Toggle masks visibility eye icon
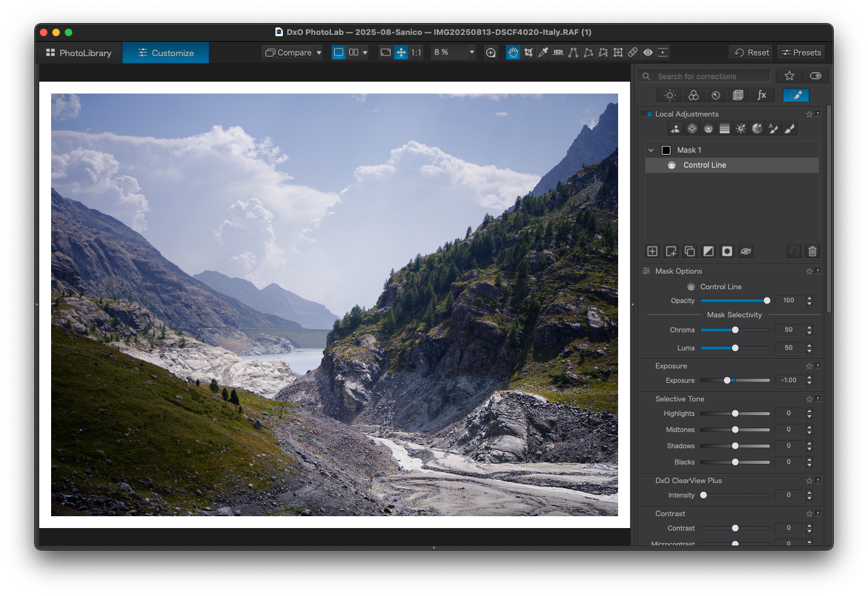868x596 pixels. pyautogui.click(x=746, y=251)
